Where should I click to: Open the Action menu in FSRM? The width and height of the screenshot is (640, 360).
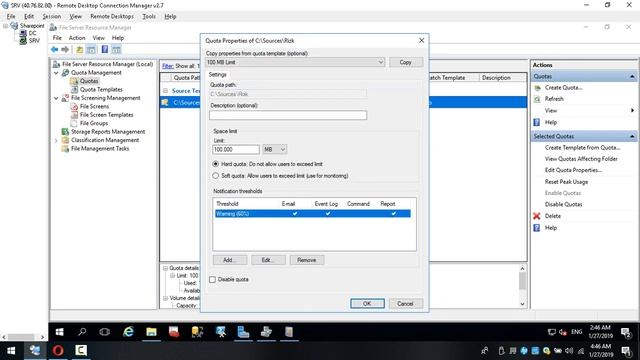[x=77, y=38]
